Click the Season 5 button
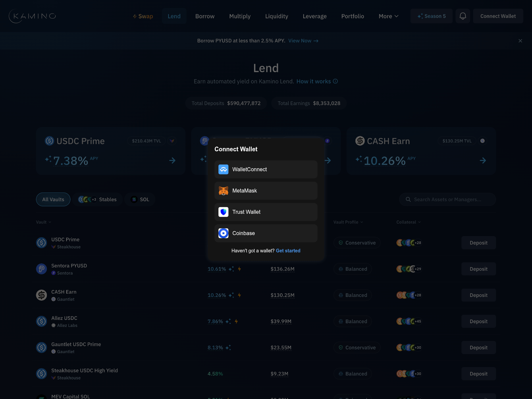The width and height of the screenshot is (532, 399). point(432,16)
